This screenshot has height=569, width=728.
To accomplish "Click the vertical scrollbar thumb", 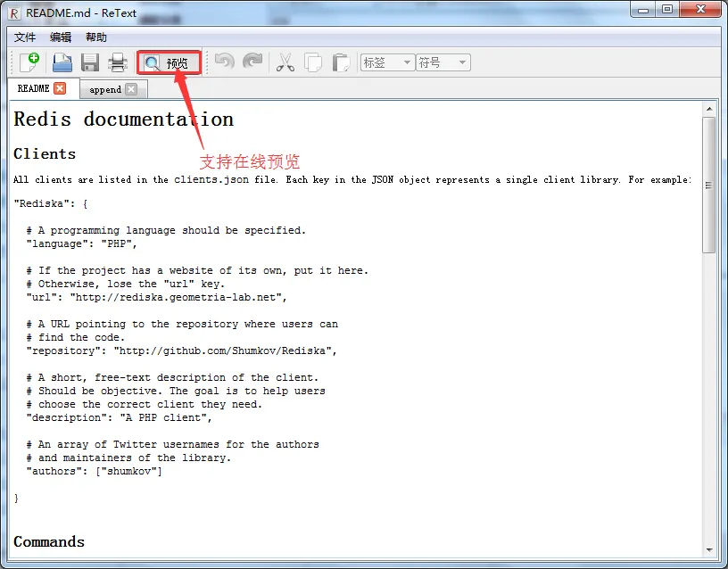I will click(x=708, y=185).
